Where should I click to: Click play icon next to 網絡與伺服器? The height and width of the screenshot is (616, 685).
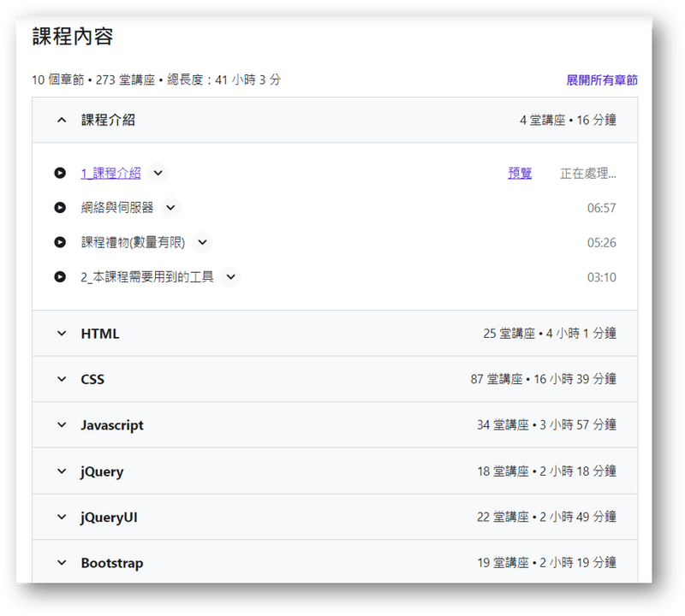click(x=60, y=208)
